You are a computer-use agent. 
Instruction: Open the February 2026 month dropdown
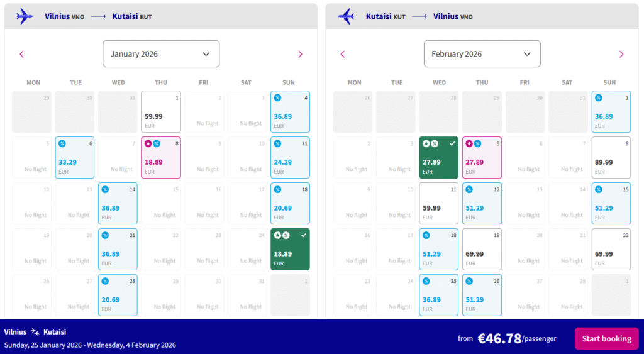point(482,54)
